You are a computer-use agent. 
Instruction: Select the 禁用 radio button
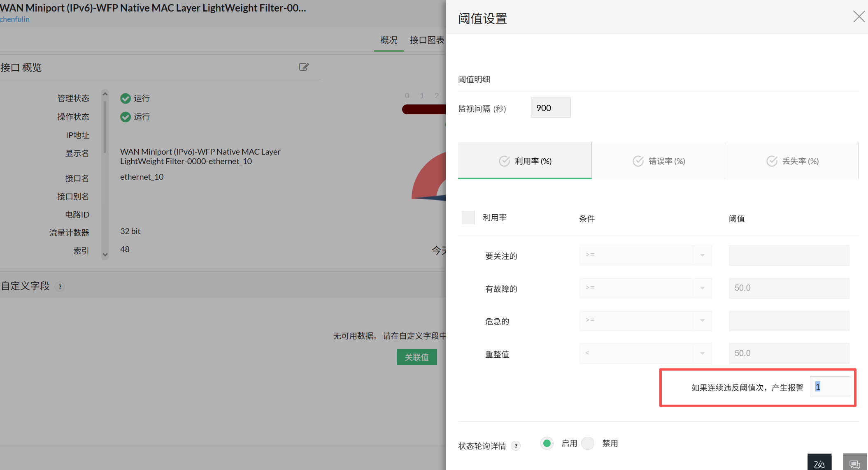pyautogui.click(x=588, y=443)
